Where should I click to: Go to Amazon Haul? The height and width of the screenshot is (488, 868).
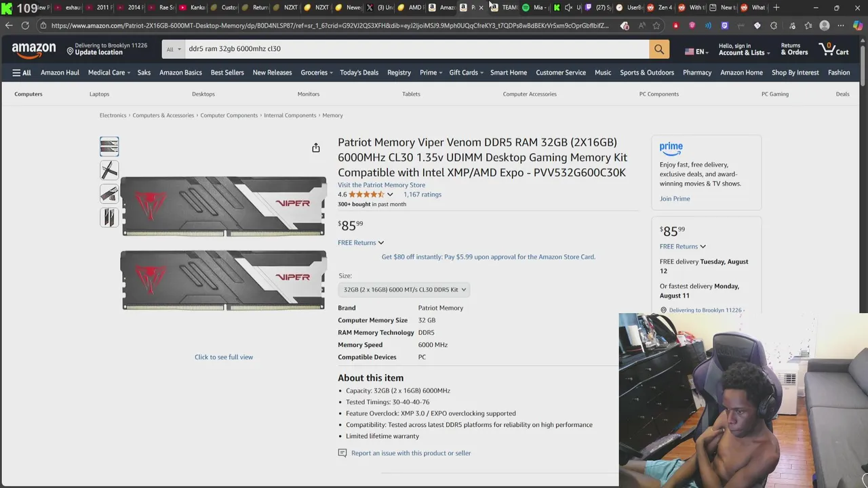60,73
